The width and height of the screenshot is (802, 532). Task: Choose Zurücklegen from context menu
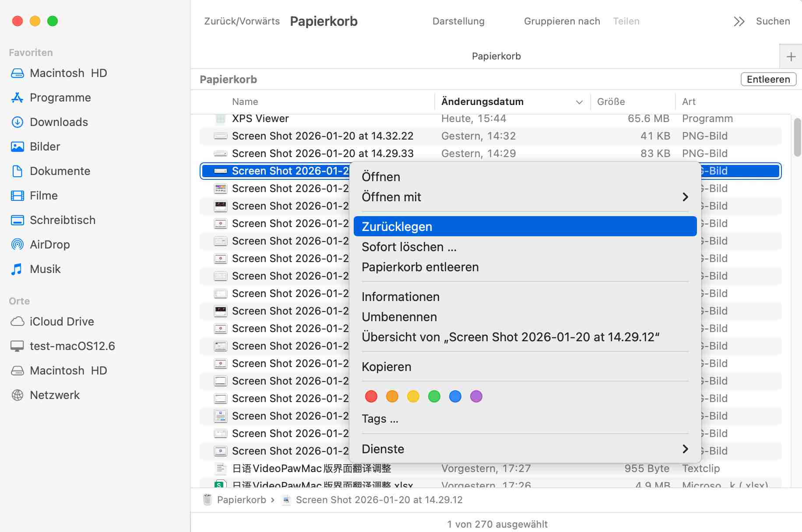[x=397, y=227]
